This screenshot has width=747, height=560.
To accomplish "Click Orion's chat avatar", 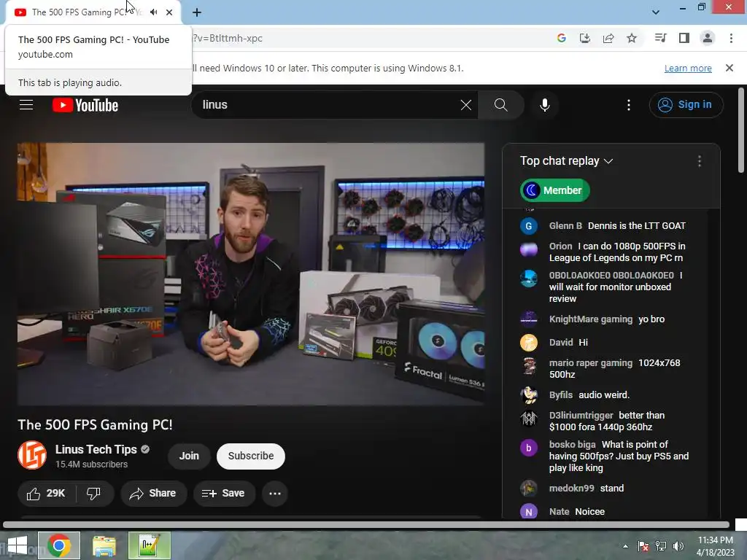I will coord(529,249).
